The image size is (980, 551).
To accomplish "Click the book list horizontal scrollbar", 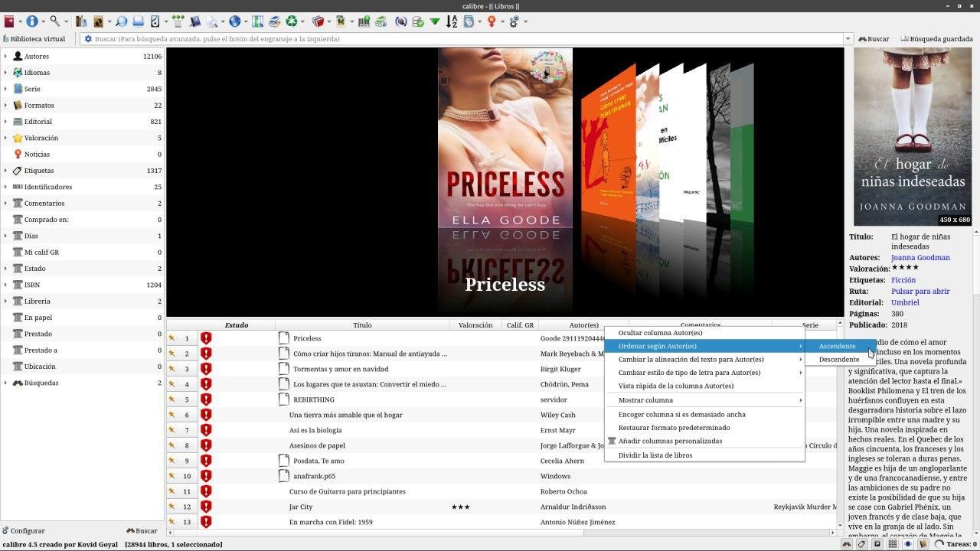I will click(x=501, y=532).
